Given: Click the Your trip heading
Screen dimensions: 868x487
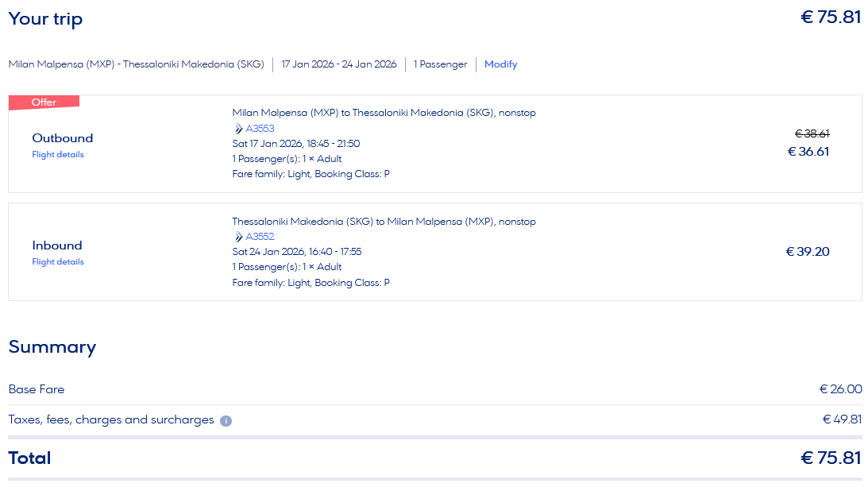Looking at the screenshot, I should pos(45,19).
